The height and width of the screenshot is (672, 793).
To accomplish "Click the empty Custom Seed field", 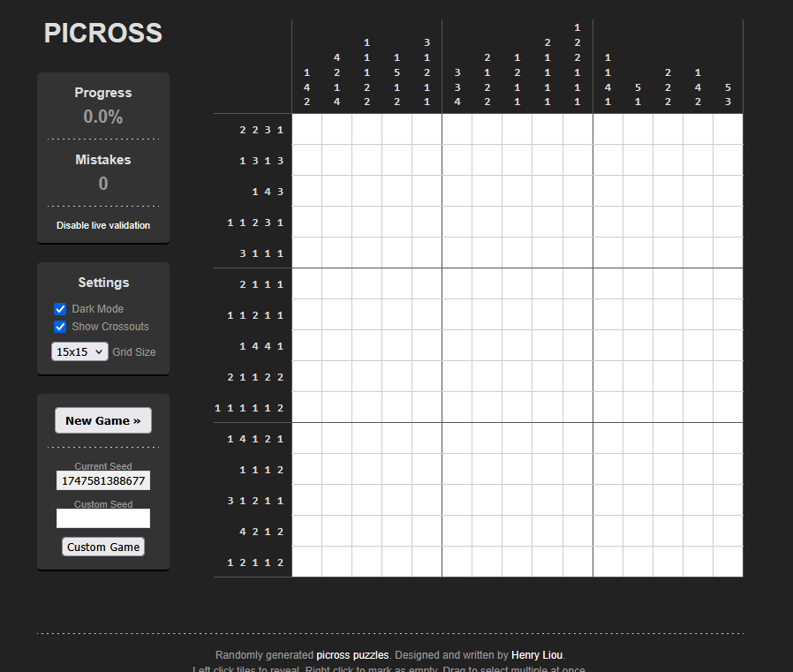I will pos(103,518).
